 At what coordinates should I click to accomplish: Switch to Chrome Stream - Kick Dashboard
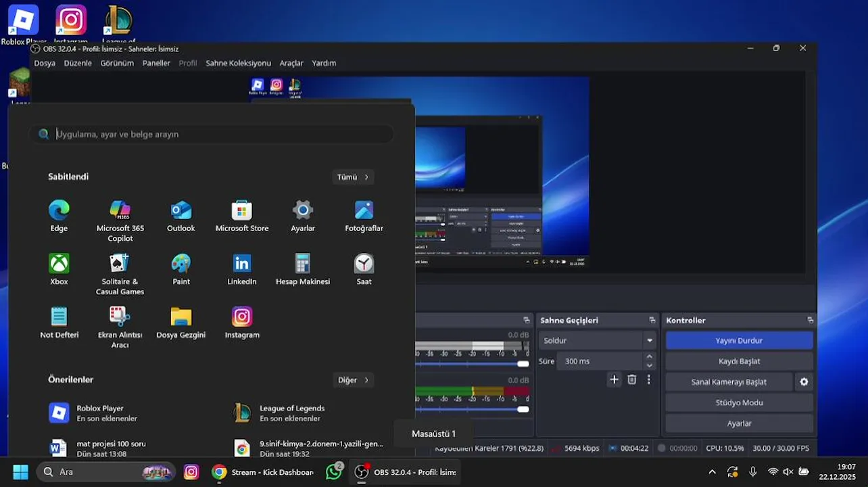(262, 471)
